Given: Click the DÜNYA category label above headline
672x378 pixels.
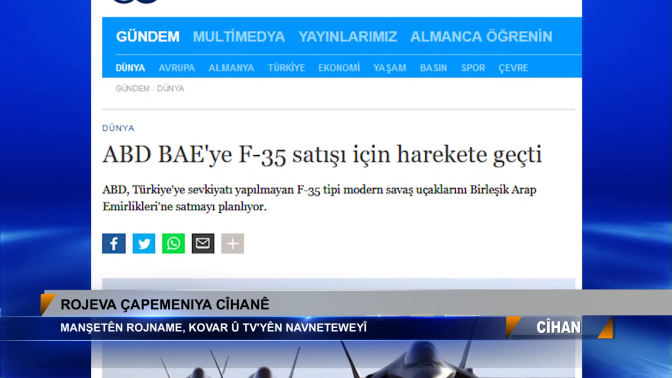Looking at the screenshot, I should tap(118, 128).
